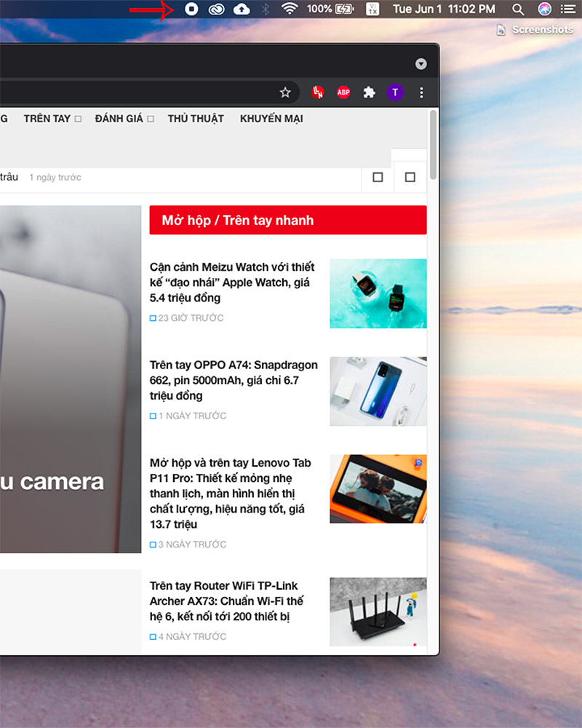Expand the TRÊN TAY submenu arrow
The width and height of the screenshot is (582, 728).
[78, 119]
